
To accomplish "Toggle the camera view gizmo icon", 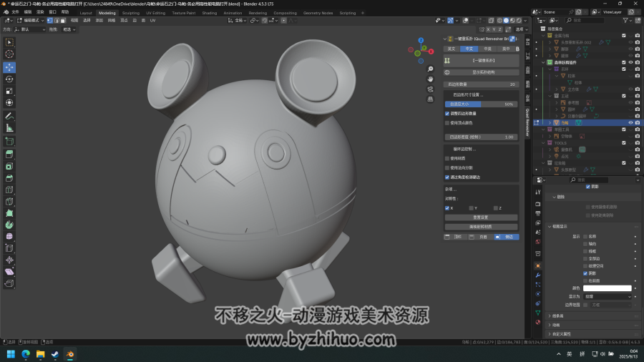I will point(430,89).
